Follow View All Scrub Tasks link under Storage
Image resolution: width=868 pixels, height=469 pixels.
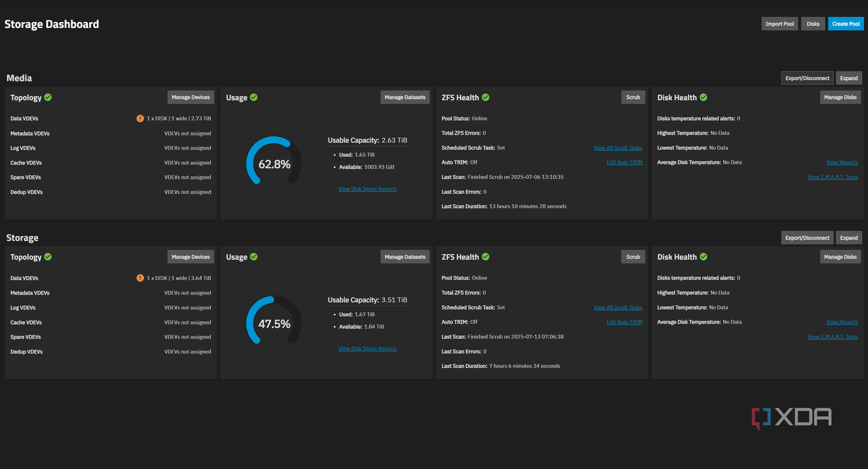pyautogui.click(x=618, y=308)
